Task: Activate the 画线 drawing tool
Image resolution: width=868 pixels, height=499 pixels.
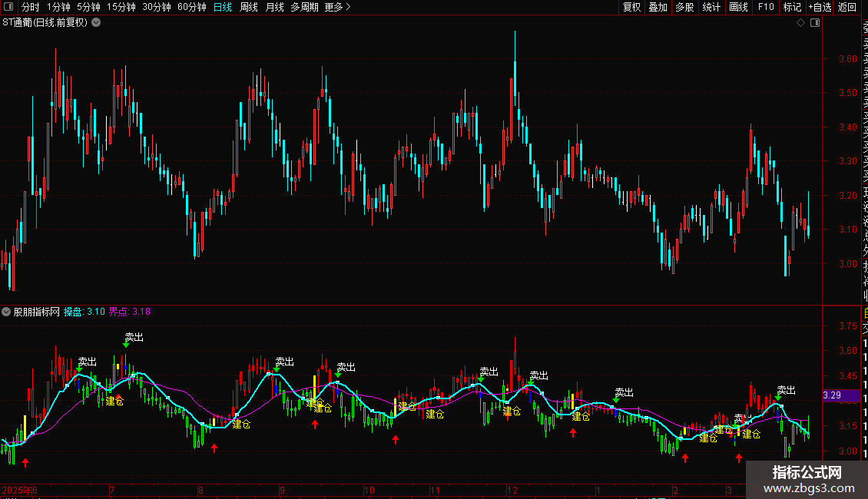Action: (x=738, y=7)
